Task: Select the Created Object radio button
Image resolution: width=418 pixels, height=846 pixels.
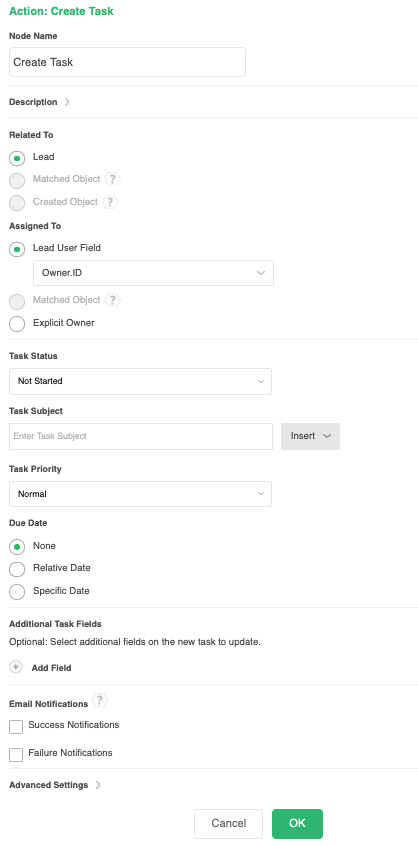Action: pos(17,203)
